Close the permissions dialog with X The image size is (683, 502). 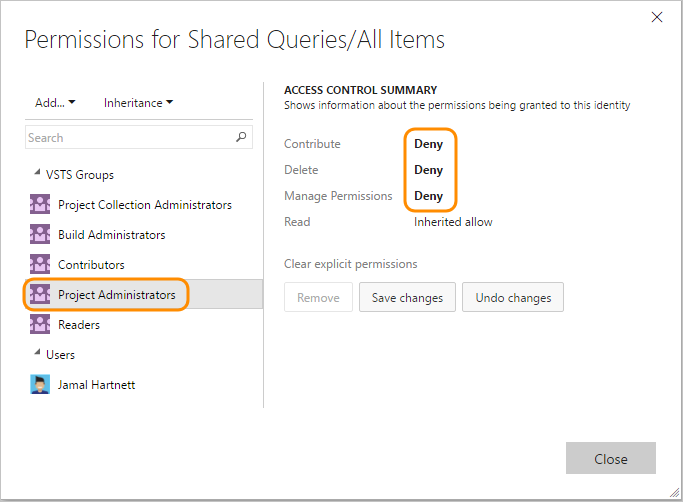[x=656, y=17]
